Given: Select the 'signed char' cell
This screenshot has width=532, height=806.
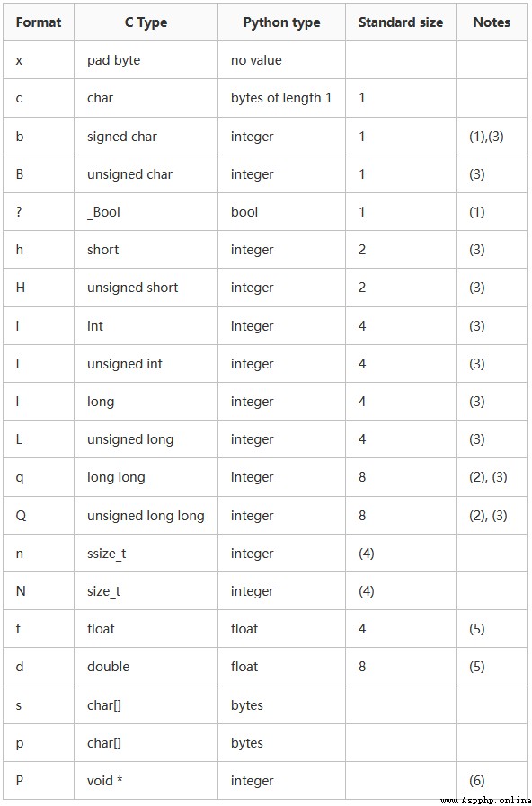Looking at the screenshot, I should click(146, 137).
